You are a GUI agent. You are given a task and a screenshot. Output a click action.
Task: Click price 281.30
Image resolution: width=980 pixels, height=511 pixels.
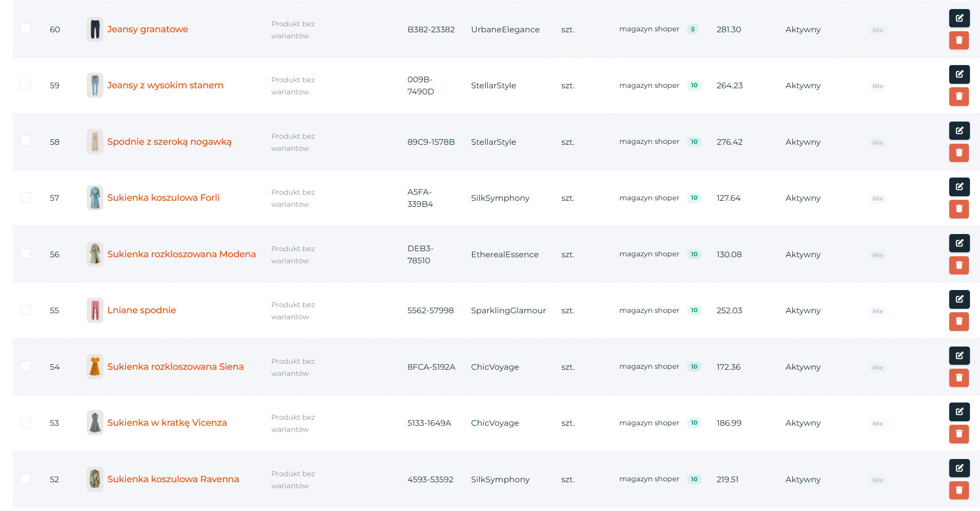click(x=729, y=29)
